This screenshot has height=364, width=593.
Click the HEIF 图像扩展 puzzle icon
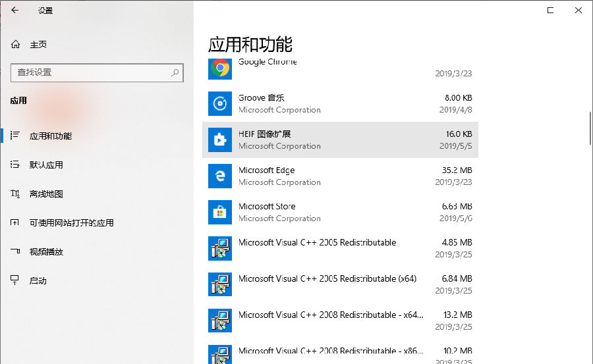click(x=219, y=140)
